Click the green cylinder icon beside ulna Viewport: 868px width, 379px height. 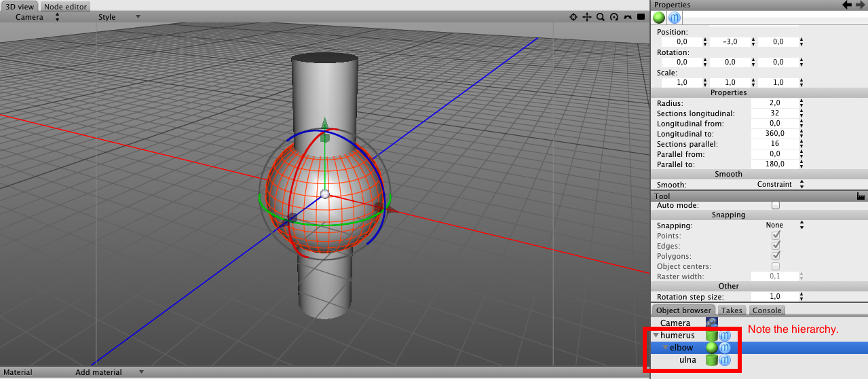tap(711, 360)
